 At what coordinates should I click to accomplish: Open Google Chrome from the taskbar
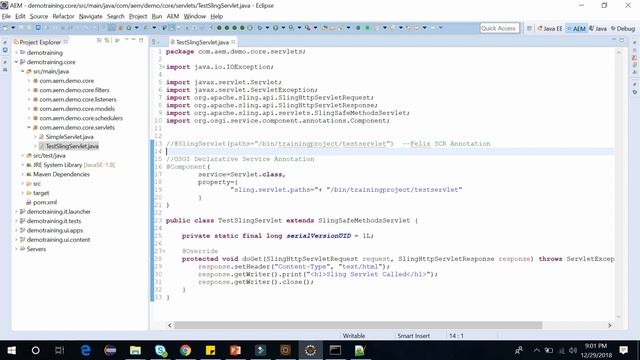185,350
